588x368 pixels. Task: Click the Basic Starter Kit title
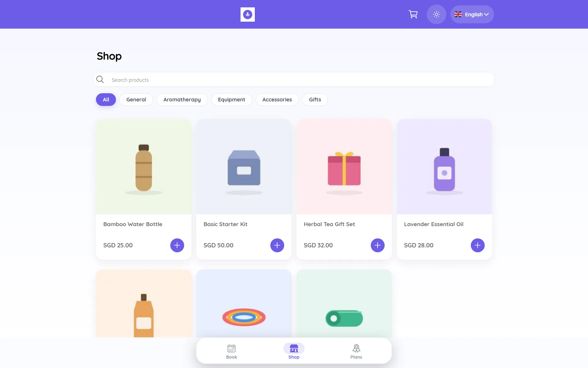225,224
